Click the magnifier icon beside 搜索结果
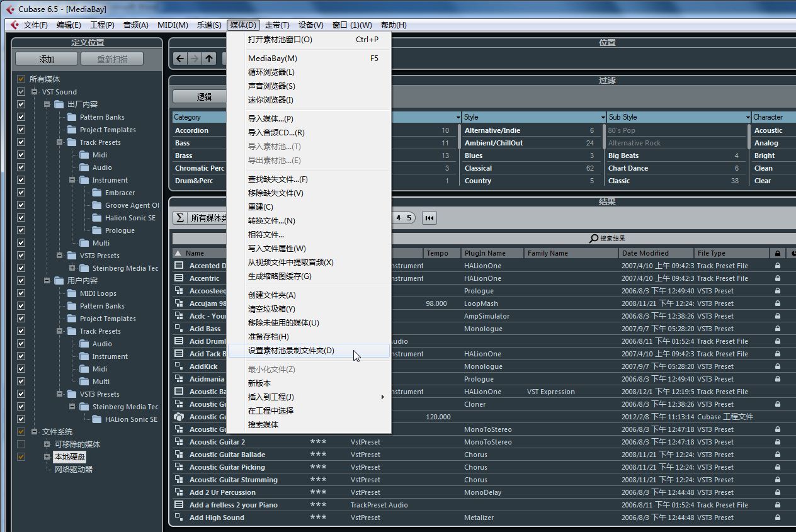 click(594, 239)
